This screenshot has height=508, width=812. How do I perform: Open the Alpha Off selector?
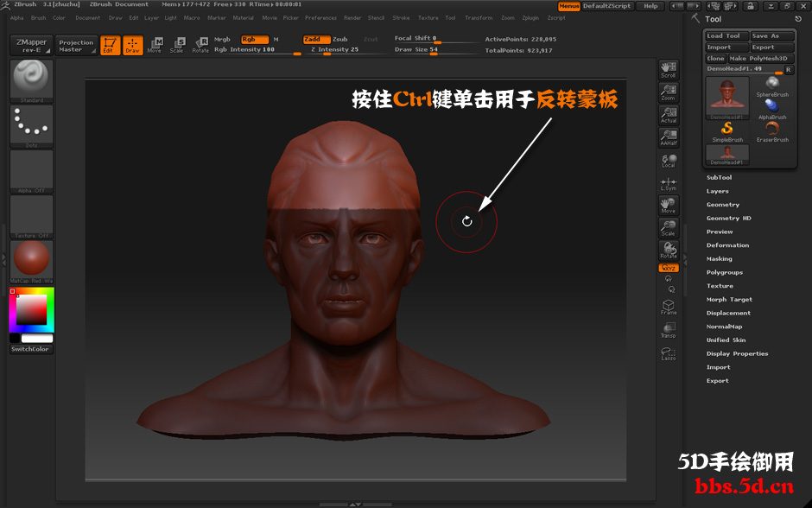pyautogui.click(x=32, y=171)
